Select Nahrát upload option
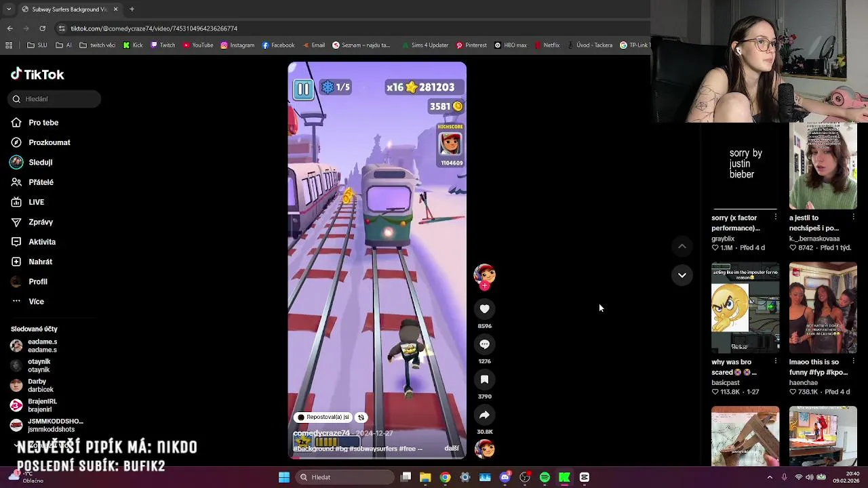The height and width of the screenshot is (488, 868). [32, 262]
